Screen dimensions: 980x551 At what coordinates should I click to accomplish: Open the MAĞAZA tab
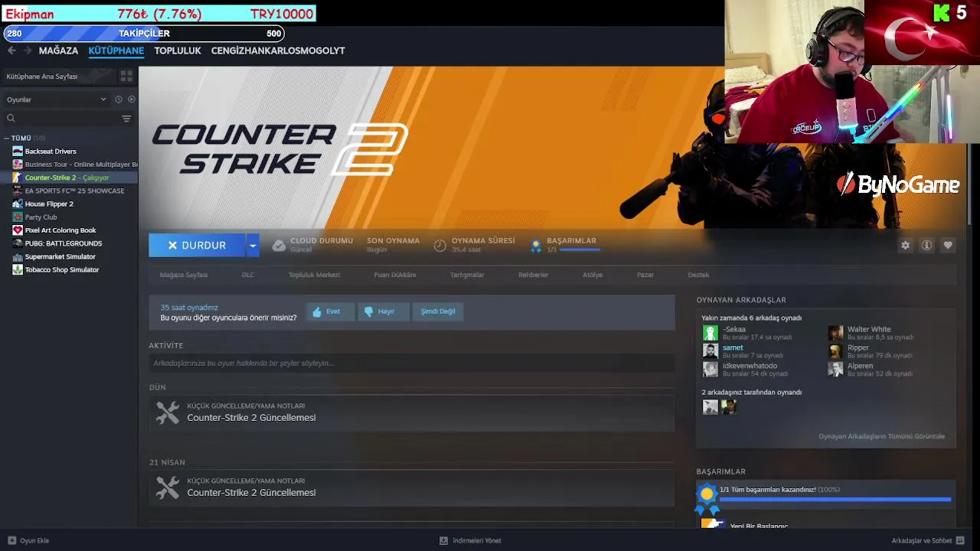click(x=58, y=51)
